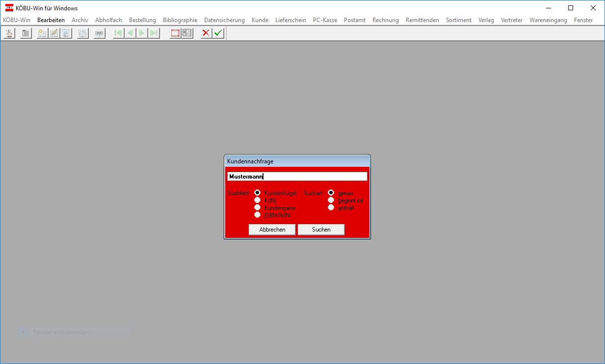Screen dimensions: 605x364
Task: Click the grayed-out printer toolbar icon
Action: (99, 33)
